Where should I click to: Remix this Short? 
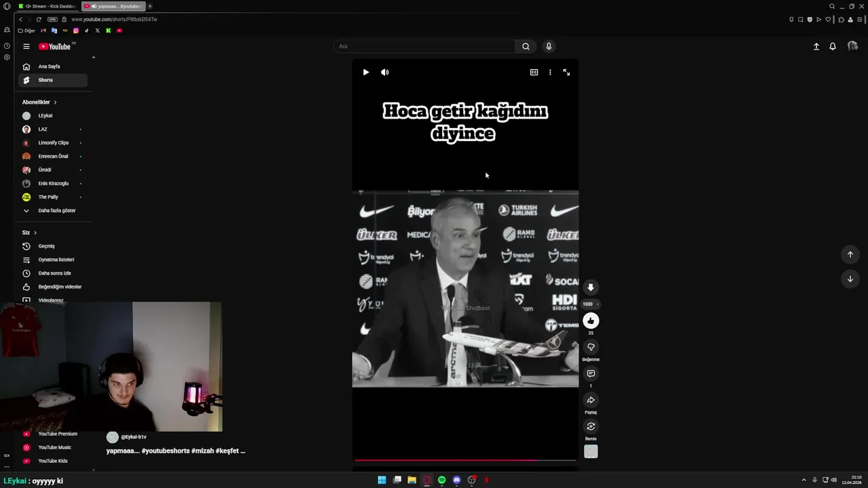coord(591,426)
